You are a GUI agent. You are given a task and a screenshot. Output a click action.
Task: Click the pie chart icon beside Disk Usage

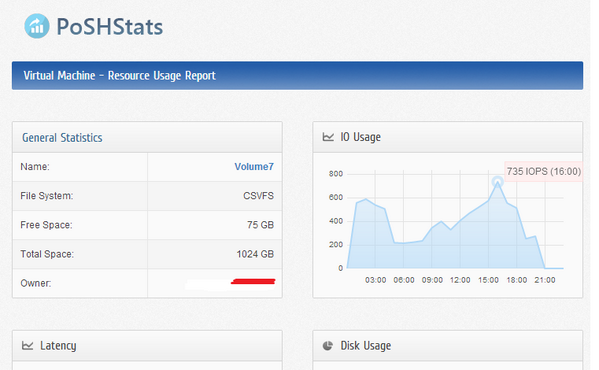[x=328, y=346]
